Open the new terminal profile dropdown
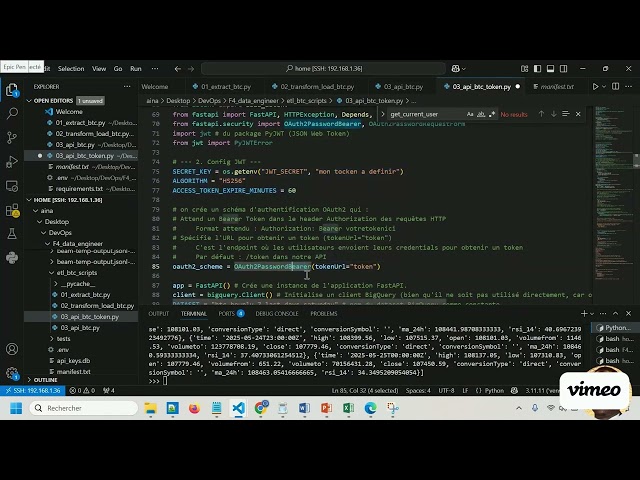Image resolution: width=640 pixels, height=480 pixels. click(x=592, y=313)
